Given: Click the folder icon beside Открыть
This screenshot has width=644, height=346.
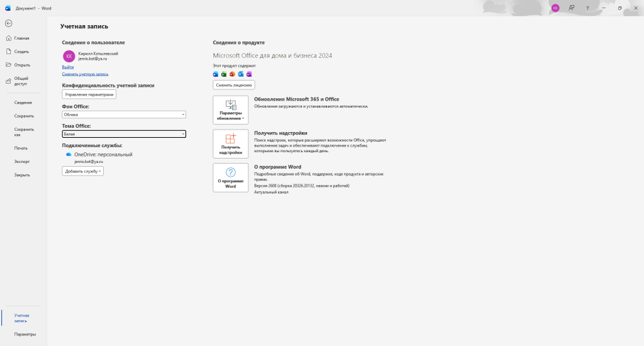Looking at the screenshot, I should pos(9,65).
